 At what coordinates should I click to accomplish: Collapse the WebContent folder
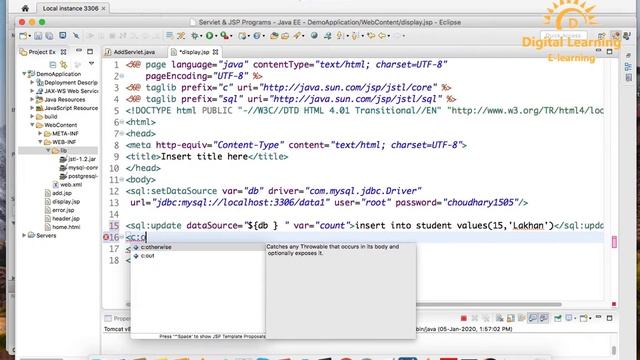coord(32,125)
